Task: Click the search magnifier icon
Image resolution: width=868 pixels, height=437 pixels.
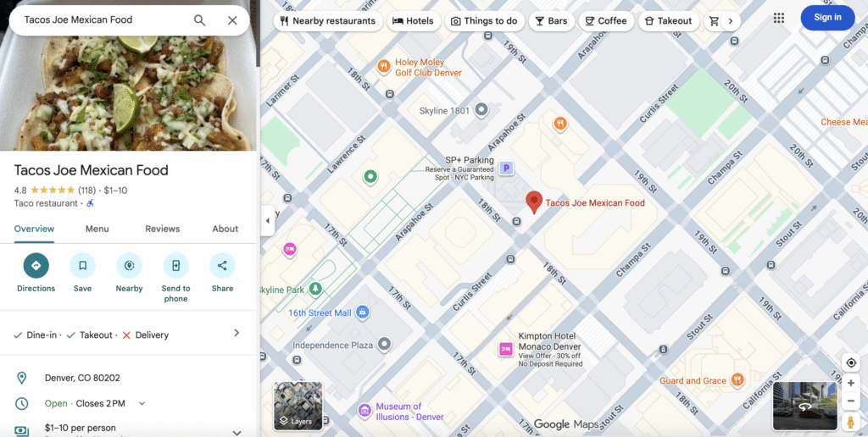Action: coord(200,20)
